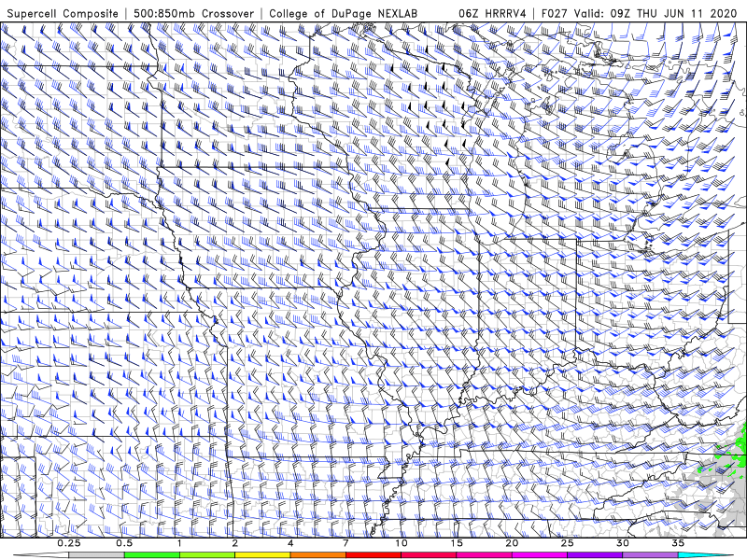Viewport: 747px width, 560px height.
Task: Pick the lavender swatch between 30 and 35
Action: point(650,555)
